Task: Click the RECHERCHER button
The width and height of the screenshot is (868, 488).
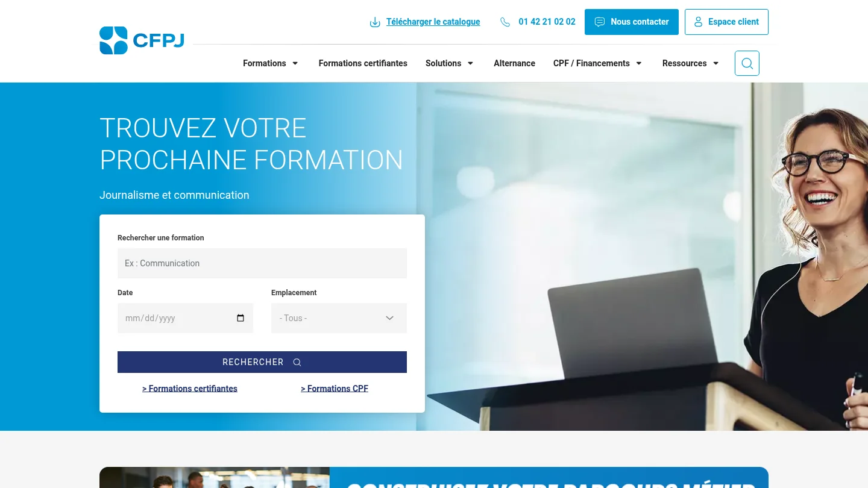Action: pos(262,362)
